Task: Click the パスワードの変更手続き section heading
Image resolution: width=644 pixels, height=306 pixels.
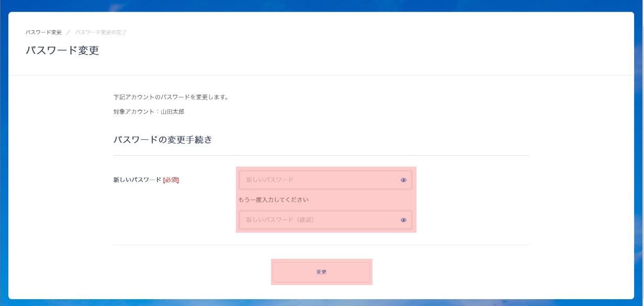Action: pyautogui.click(x=163, y=140)
